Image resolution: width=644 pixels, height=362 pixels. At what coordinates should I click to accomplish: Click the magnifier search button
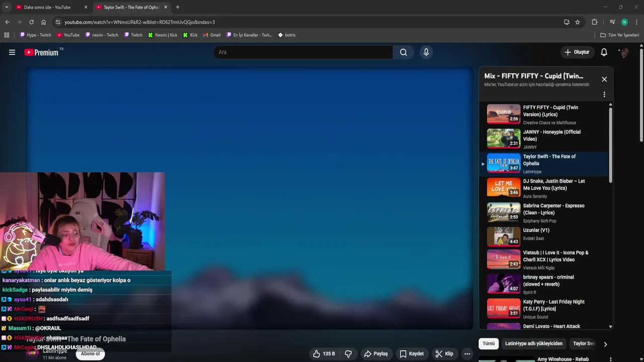(x=404, y=52)
